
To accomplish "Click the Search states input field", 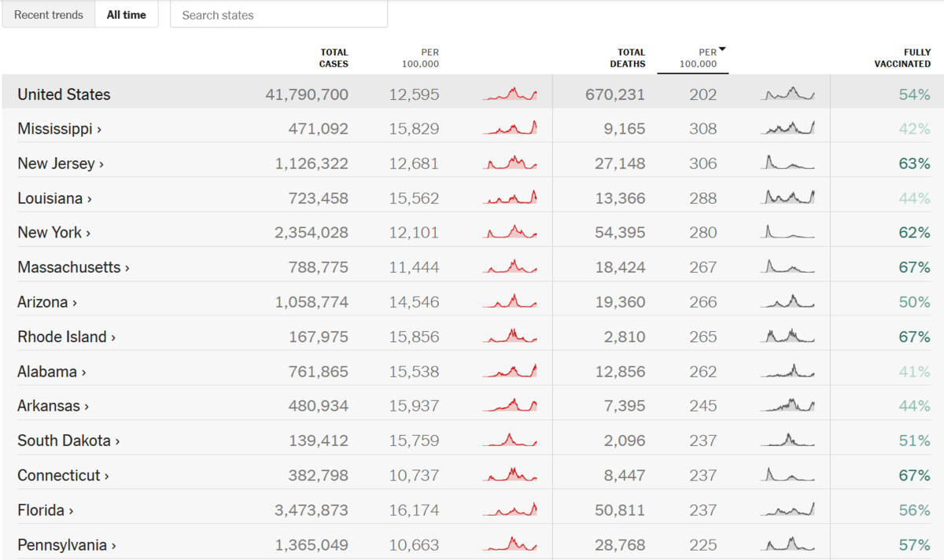I will click(278, 15).
